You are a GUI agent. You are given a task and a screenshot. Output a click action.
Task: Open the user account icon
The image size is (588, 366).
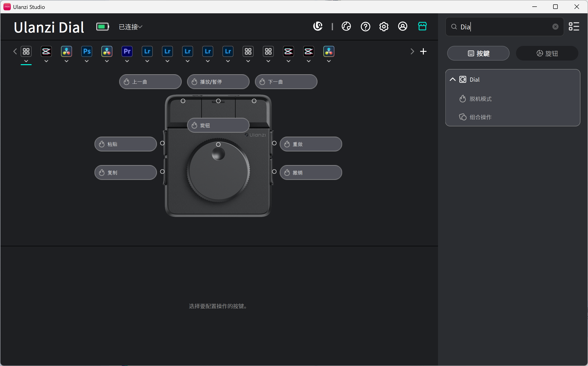click(402, 26)
